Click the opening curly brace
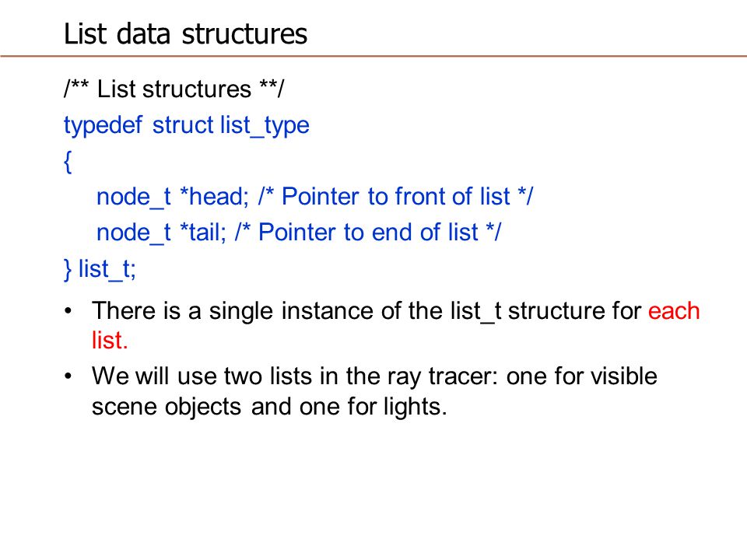 (68, 163)
